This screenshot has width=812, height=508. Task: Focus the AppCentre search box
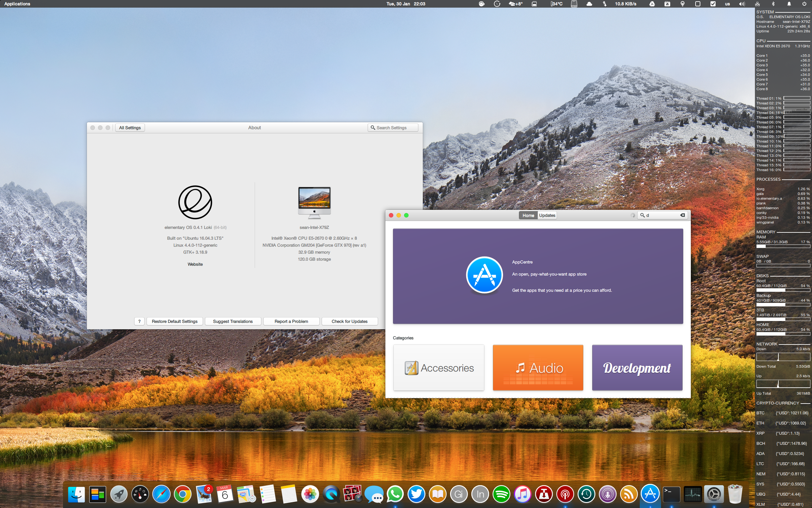pos(662,215)
